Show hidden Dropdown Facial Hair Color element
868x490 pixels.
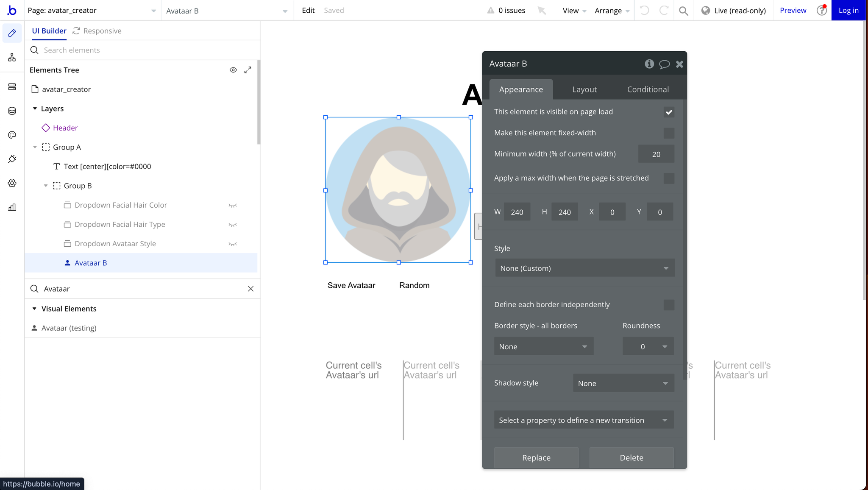(232, 206)
